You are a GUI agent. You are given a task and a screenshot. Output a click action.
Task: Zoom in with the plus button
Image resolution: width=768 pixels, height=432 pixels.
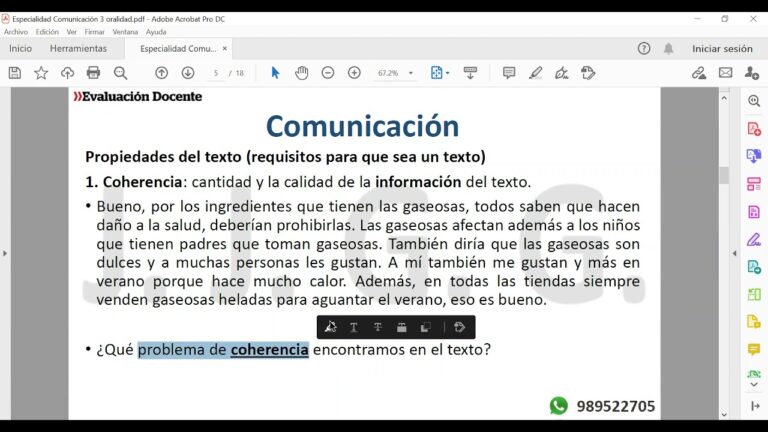[x=354, y=73]
